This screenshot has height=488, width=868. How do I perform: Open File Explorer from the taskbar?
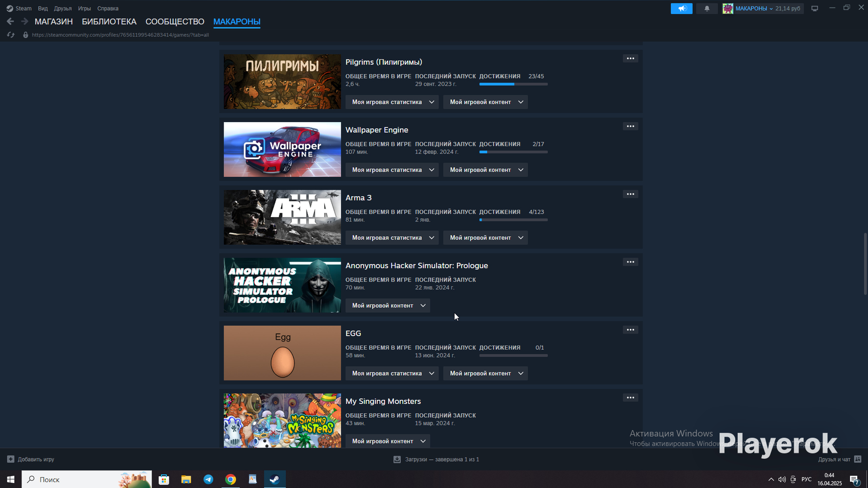tap(186, 479)
